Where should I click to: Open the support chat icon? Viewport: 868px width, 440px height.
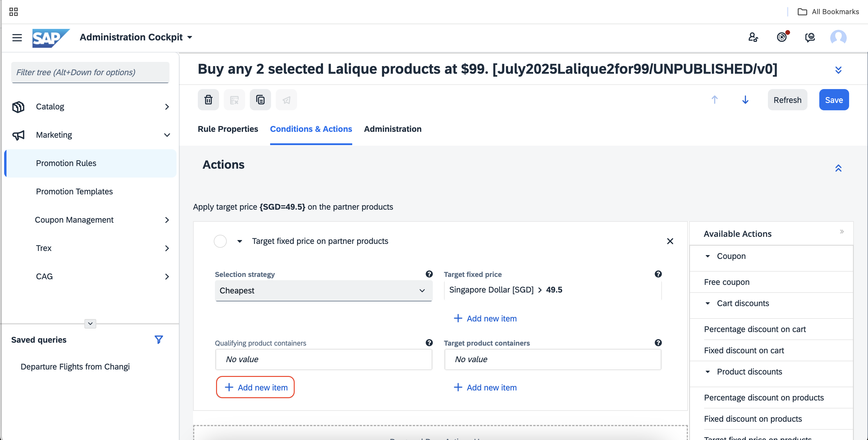(x=810, y=37)
